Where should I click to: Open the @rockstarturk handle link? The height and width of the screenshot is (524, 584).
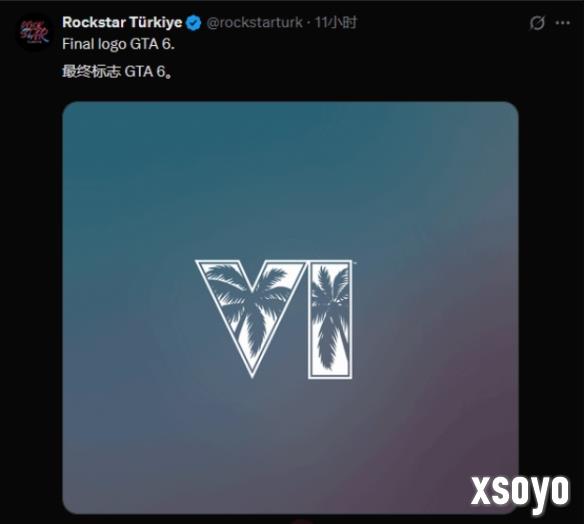(254, 23)
